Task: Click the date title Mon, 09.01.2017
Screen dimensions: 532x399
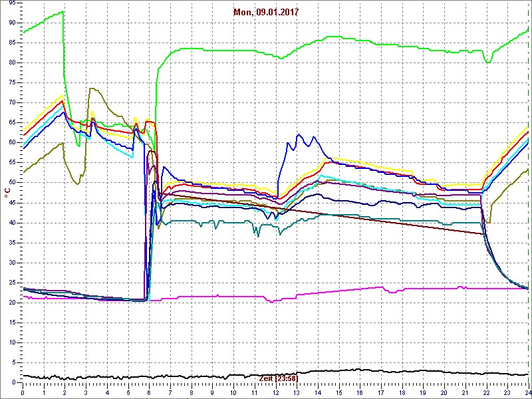Action: pyautogui.click(x=267, y=12)
